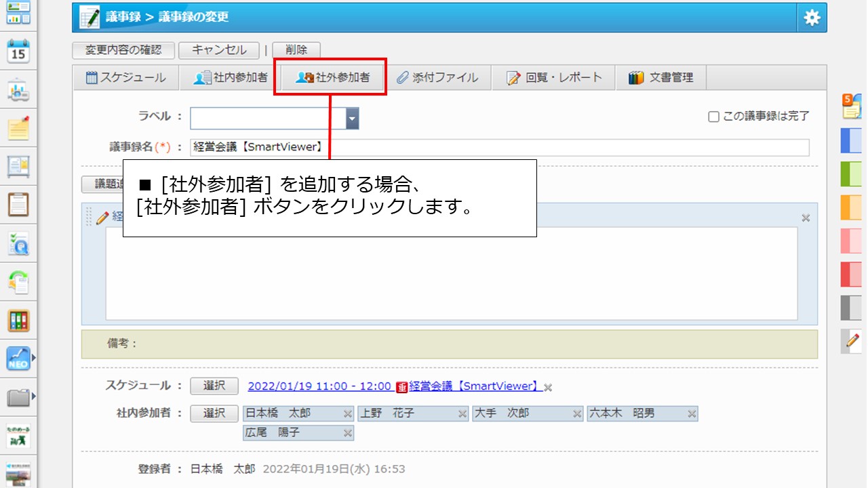Image resolution: width=868 pixels, height=488 pixels.
Task: Select the pink color label swatch
Action: pyautogui.click(x=851, y=241)
